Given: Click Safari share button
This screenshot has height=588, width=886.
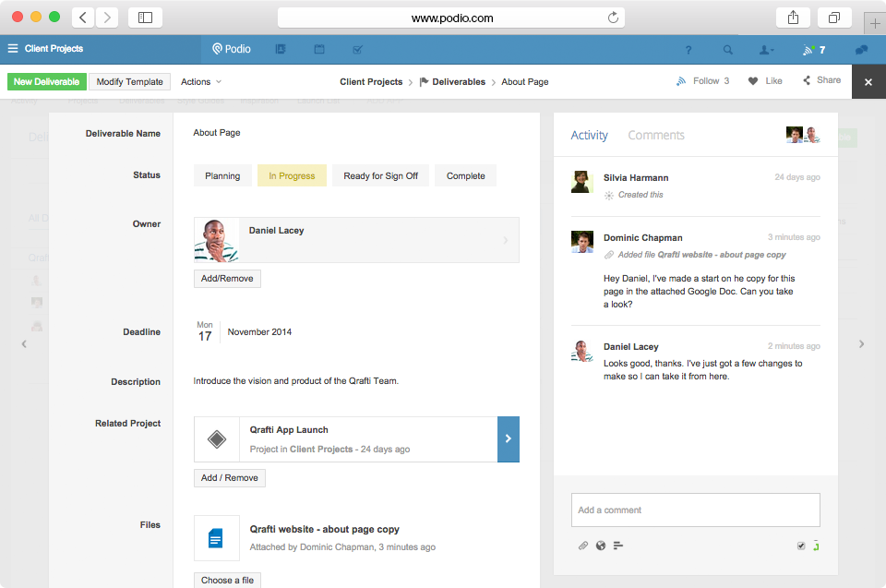Looking at the screenshot, I should 794,18.
